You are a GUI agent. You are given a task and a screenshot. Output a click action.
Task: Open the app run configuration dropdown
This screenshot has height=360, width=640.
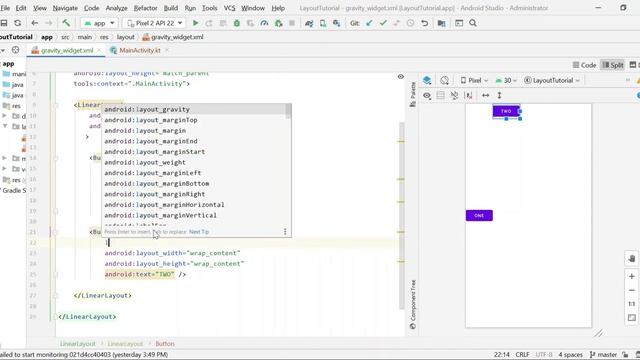point(99,23)
